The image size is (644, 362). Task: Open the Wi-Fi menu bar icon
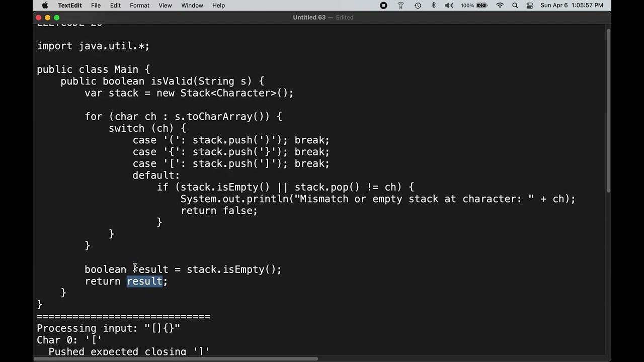pyautogui.click(x=500, y=6)
